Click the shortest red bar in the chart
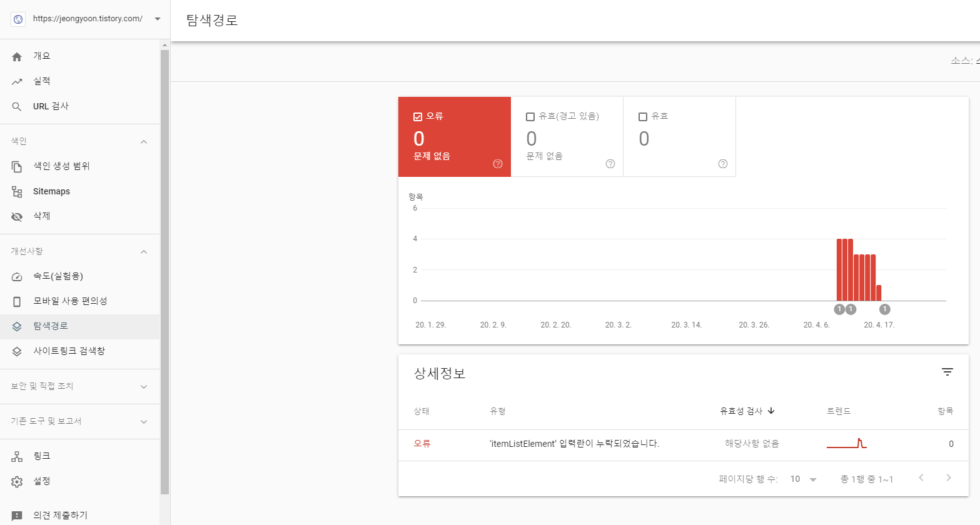Screen dimensions: 980x525 coord(879,293)
